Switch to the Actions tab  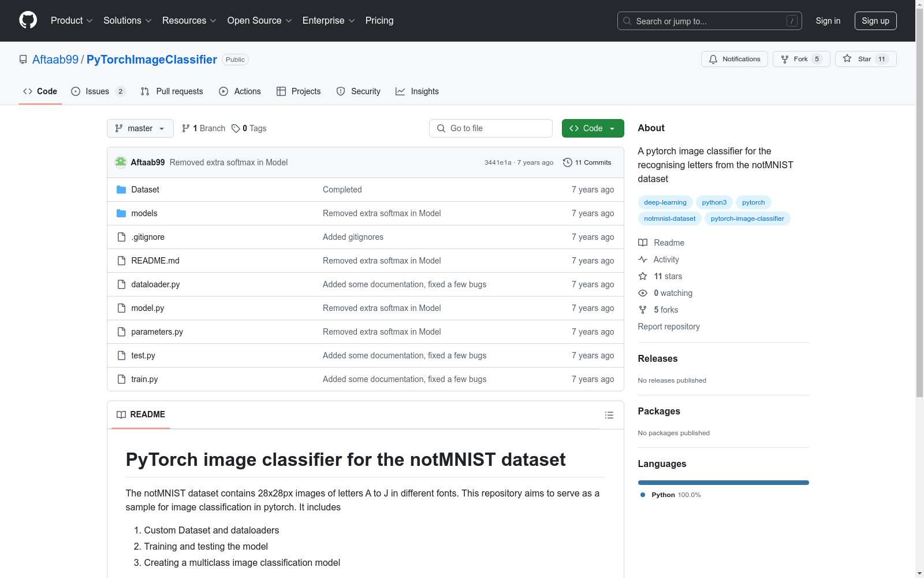click(240, 91)
